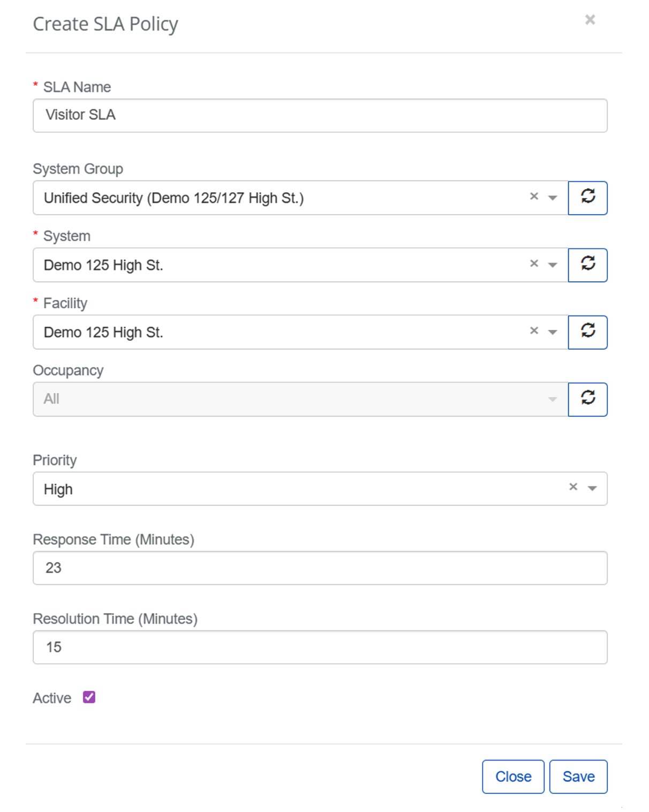Expand the System Group dropdown arrow

click(x=553, y=198)
